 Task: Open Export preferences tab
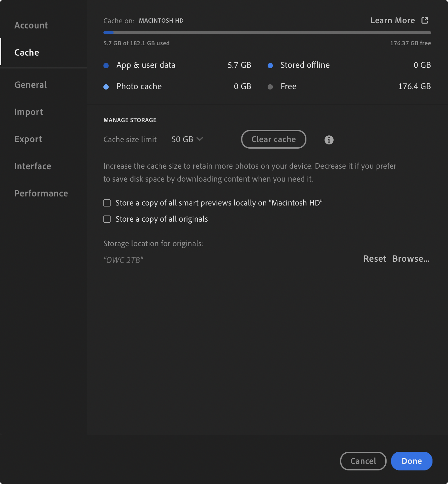click(x=28, y=139)
